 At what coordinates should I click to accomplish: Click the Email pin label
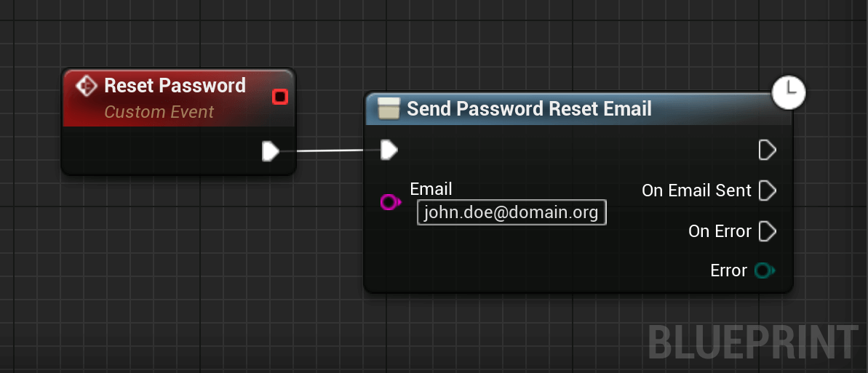click(431, 189)
